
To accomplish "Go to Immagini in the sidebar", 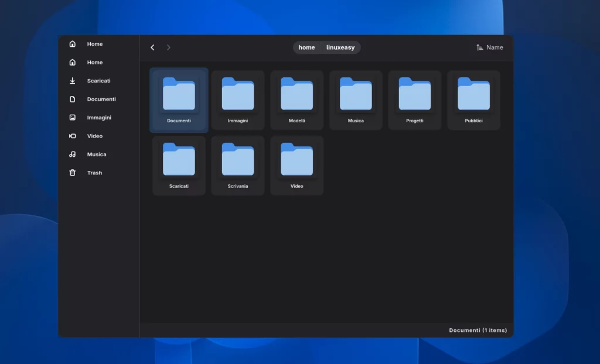I will [98, 118].
